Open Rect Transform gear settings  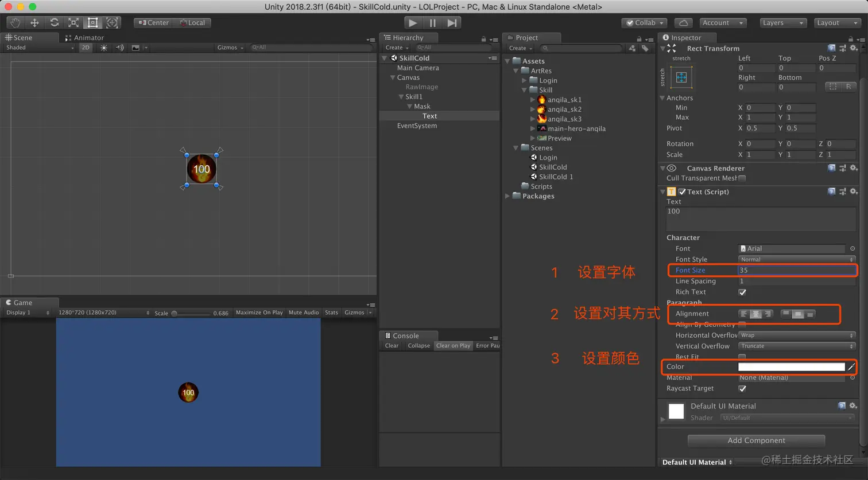854,48
